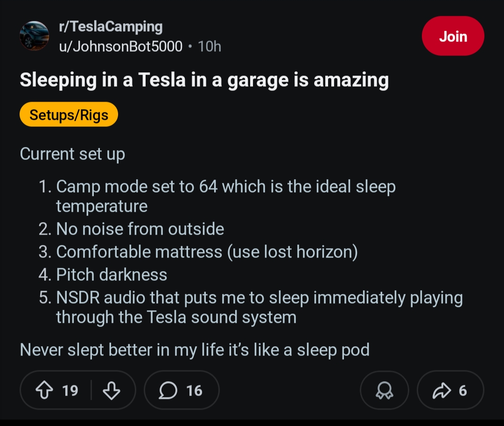Viewport: 504px width, 426px height.
Task: Click the r/TeslaCamping community avatar
Action: pyautogui.click(x=34, y=36)
